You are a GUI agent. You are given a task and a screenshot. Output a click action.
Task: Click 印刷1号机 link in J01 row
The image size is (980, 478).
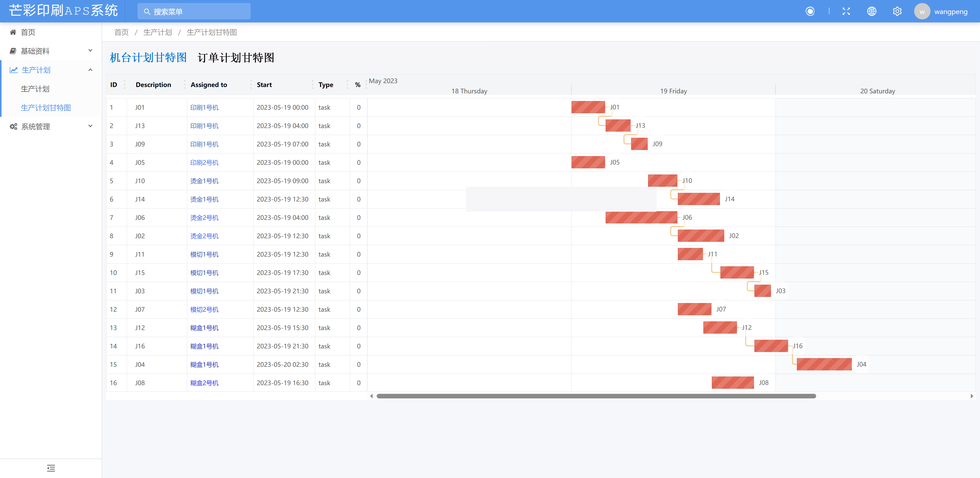pyautogui.click(x=204, y=108)
